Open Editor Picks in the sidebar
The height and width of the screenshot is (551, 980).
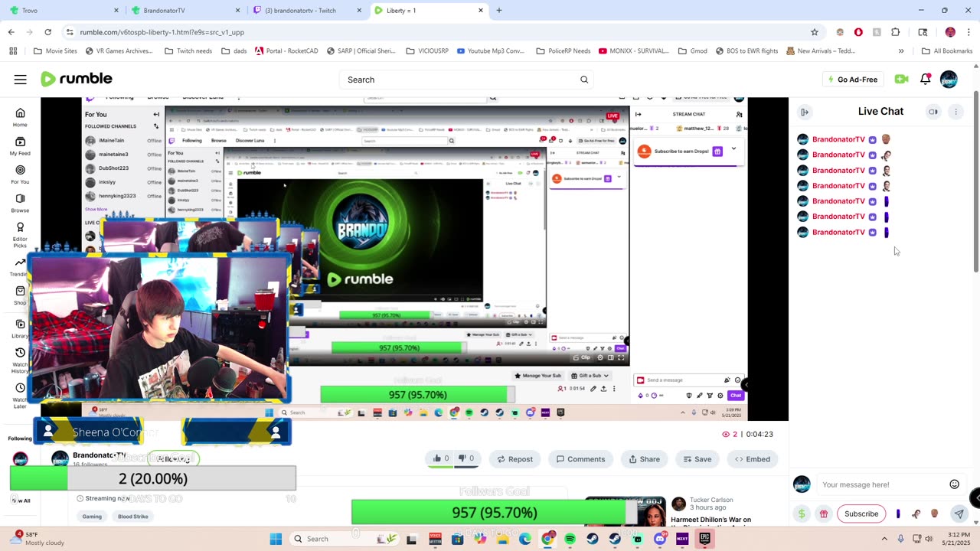tap(20, 234)
